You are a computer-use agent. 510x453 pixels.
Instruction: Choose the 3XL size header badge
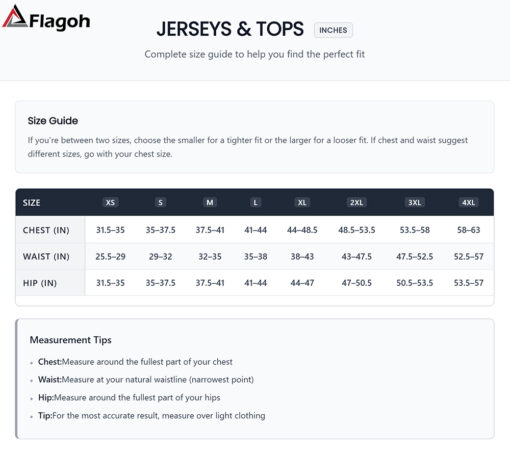415,202
